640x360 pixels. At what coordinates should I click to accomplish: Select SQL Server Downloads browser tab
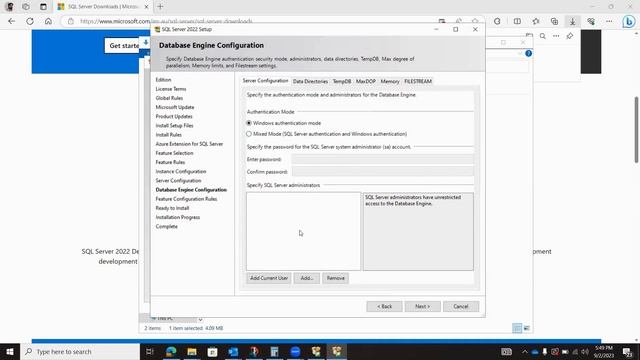[x=102, y=7]
